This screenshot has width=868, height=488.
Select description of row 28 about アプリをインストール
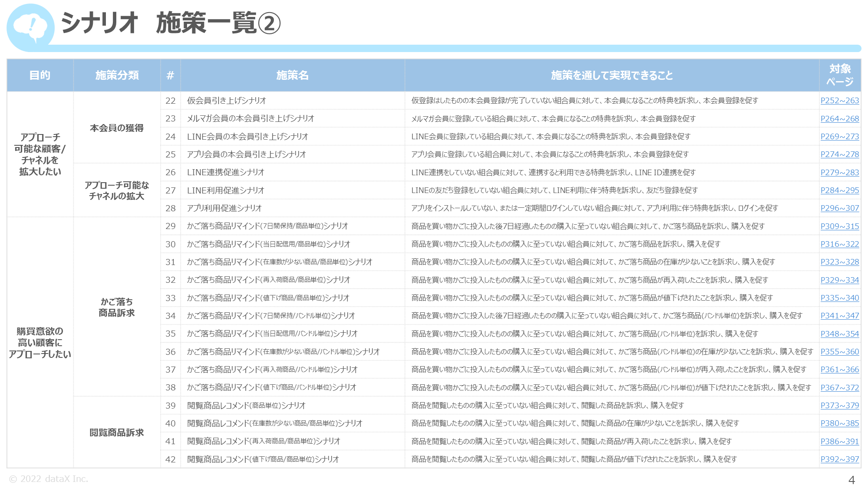coord(595,208)
